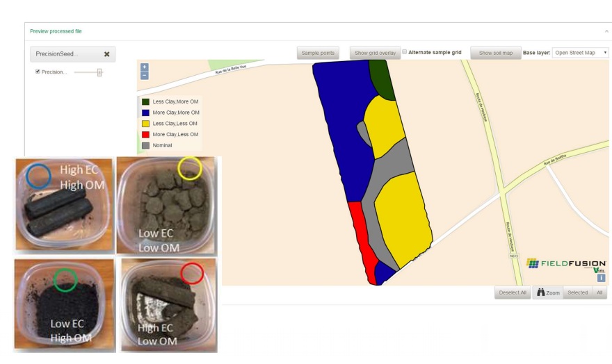612x364 pixels.
Task: Zoom to All features
Action: 599,292
